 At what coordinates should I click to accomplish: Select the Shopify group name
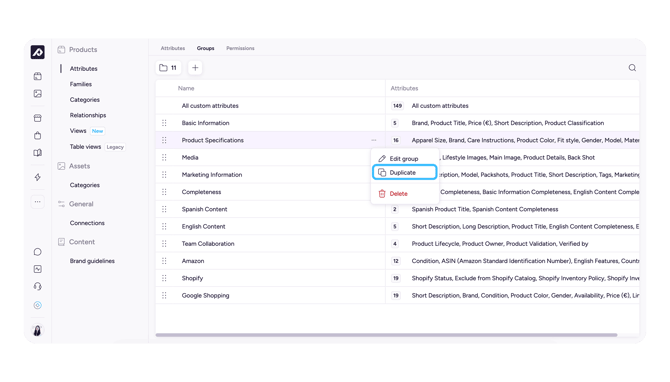click(192, 278)
